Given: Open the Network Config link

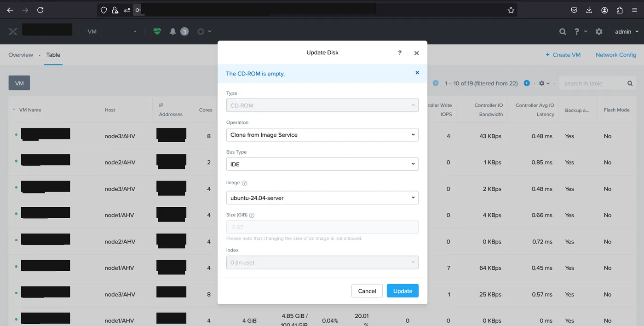Looking at the screenshot, I should pyautogui.click(x=616, y=55).
